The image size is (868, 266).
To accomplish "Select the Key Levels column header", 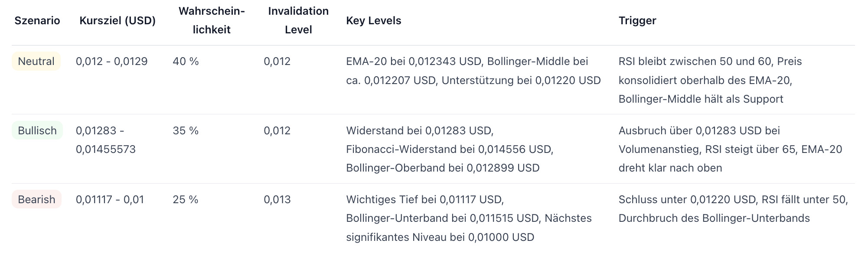I will (x=373, y=20).
